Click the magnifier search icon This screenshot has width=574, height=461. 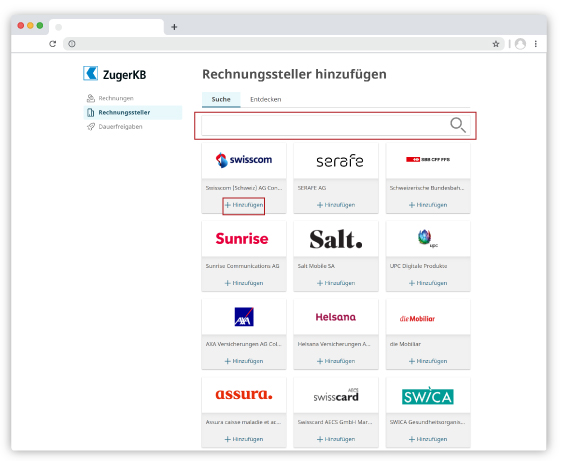pyautogui.click(x=458, y=125)
